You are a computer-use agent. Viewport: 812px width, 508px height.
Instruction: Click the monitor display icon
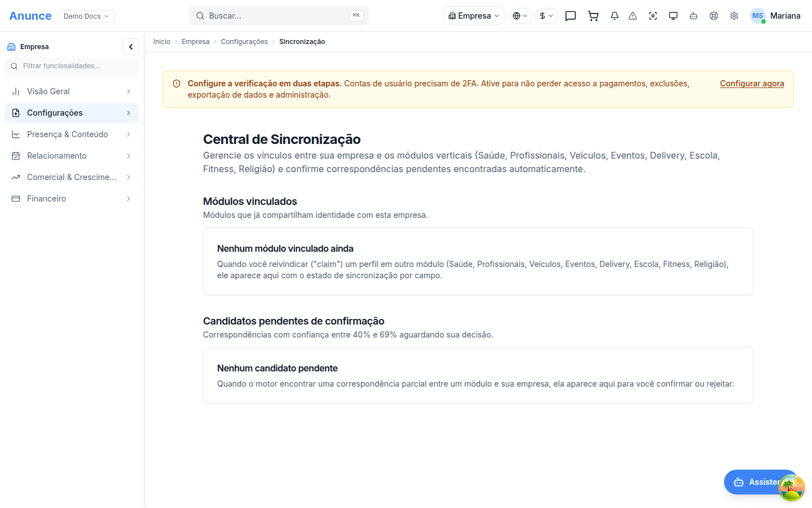673,16
